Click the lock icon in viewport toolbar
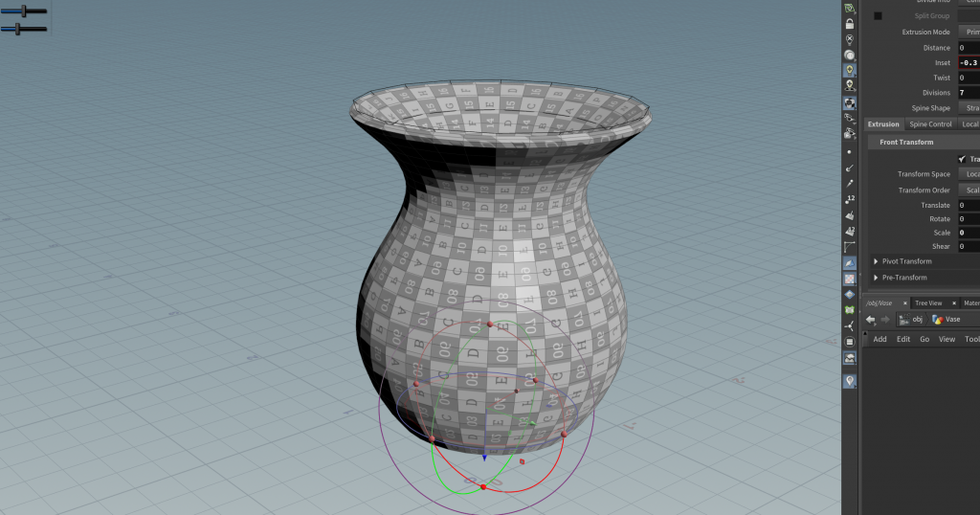 pyautogui.click(x=849, y=24)
